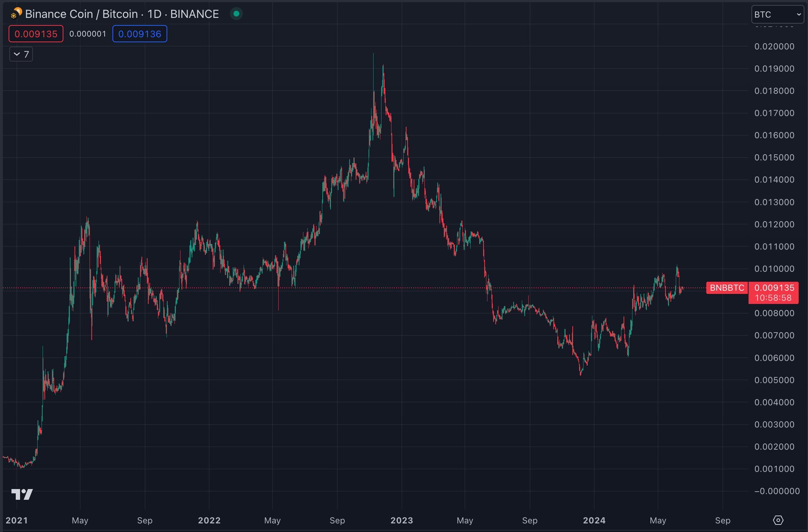Click the 0.009135 current price axis label
808x532 pixels.
pyautogui.click(x=774, y=288)
